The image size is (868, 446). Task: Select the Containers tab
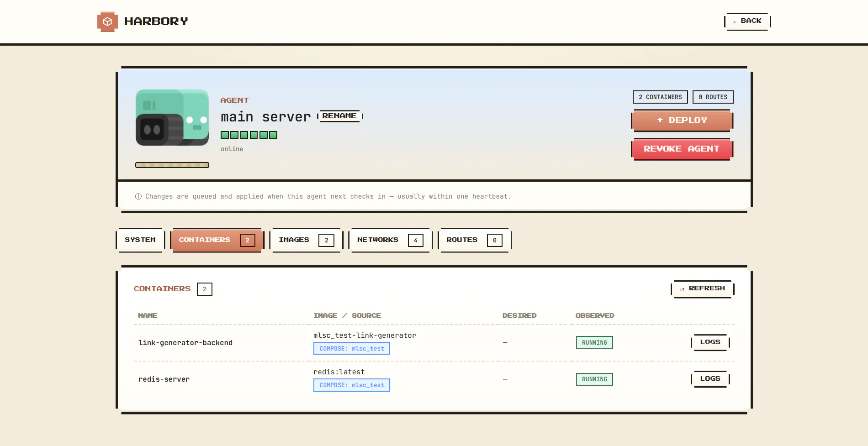(x=217, y=240)
